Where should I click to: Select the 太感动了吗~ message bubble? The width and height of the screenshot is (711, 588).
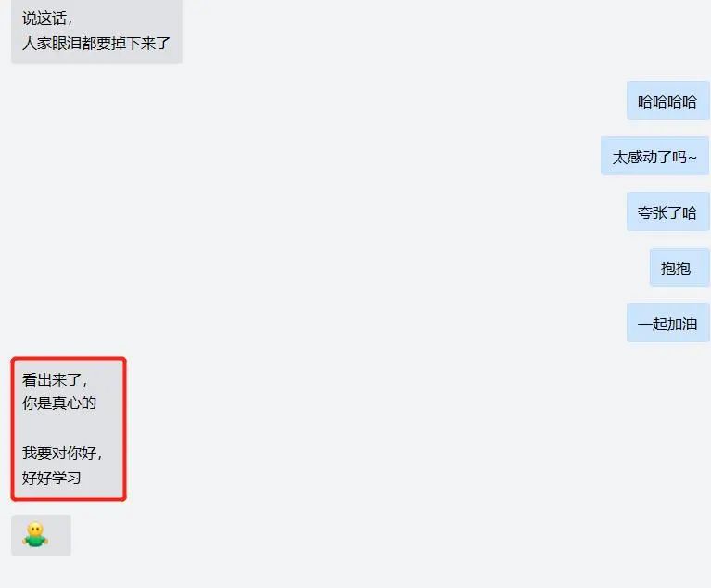coord(654,156)
